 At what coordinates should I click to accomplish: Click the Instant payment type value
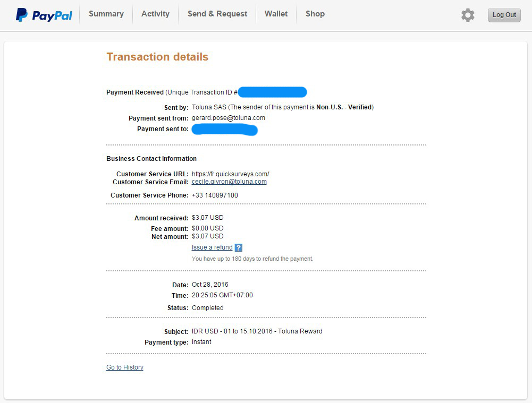[201, 342]
